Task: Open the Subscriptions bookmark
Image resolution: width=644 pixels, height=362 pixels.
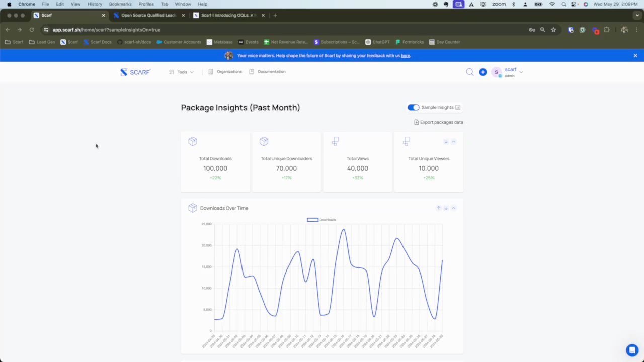Action: pyautogui.click(x=337, y=42)
